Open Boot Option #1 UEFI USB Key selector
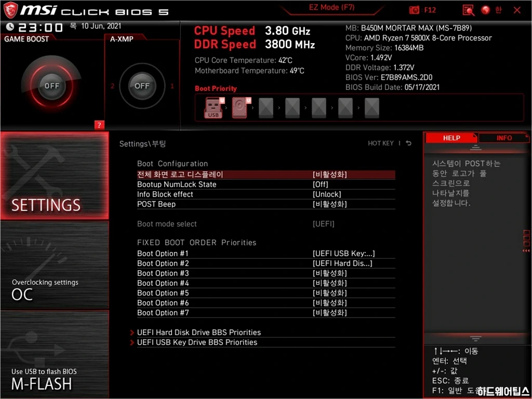 pos(344,254)
